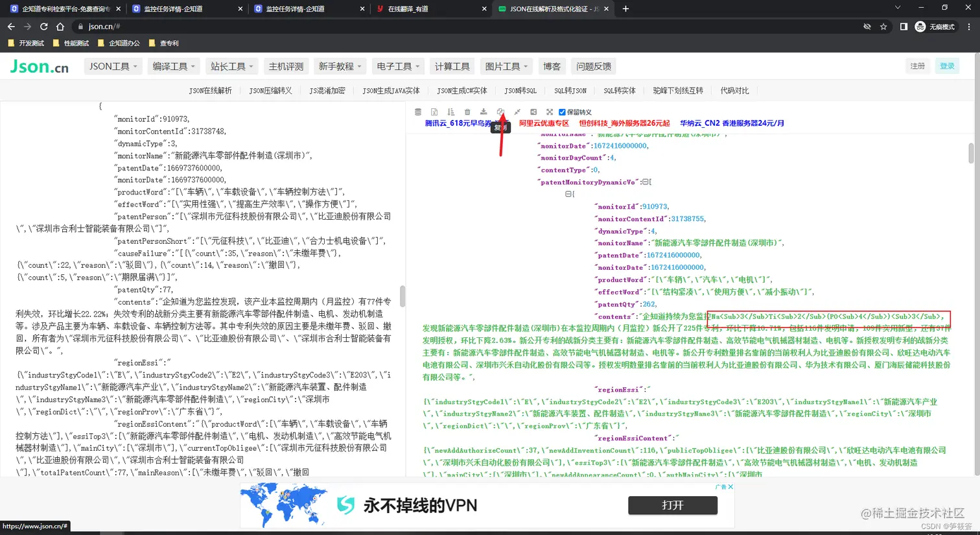Open a new browser tab

click(x=625, y=8)
